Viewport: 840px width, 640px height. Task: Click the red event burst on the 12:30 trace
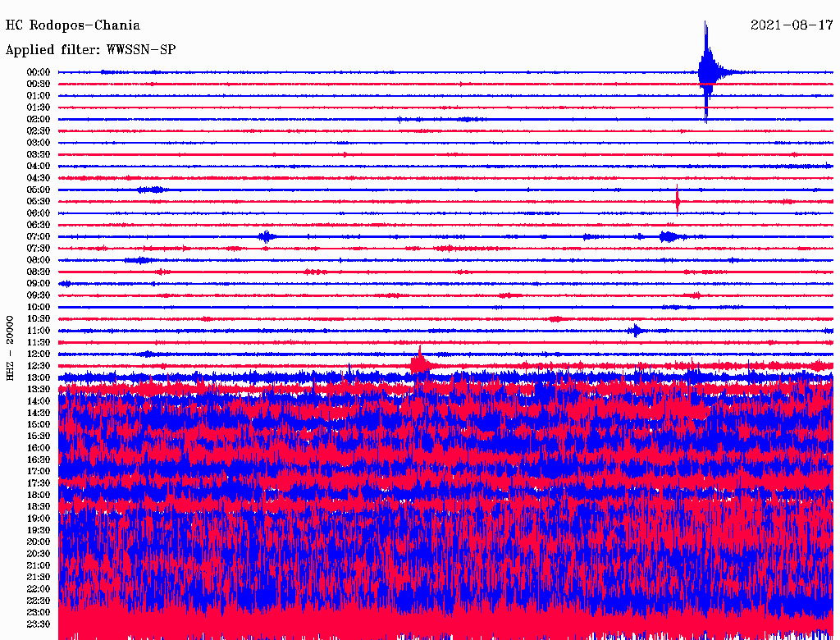[421, 364]
